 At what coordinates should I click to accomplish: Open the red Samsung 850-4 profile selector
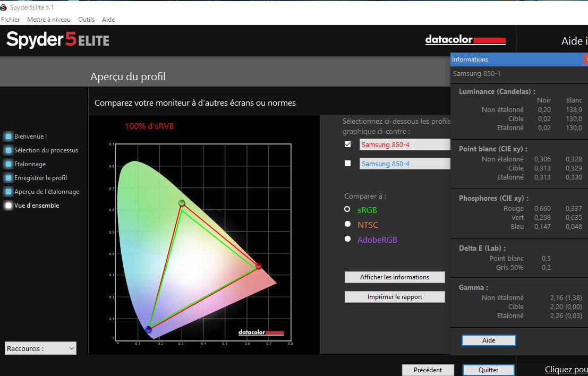click(405, 144)
